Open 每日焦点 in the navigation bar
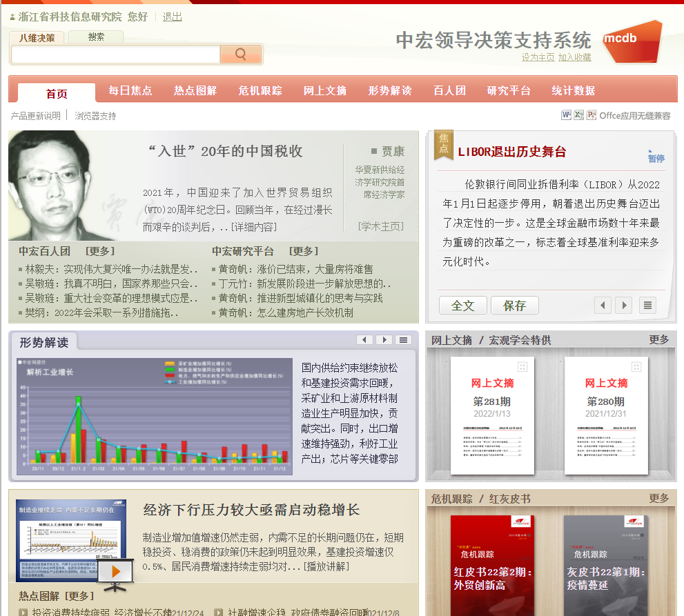Screen dimensions: 684x616 pyautogui.click(x=130, y=90)
